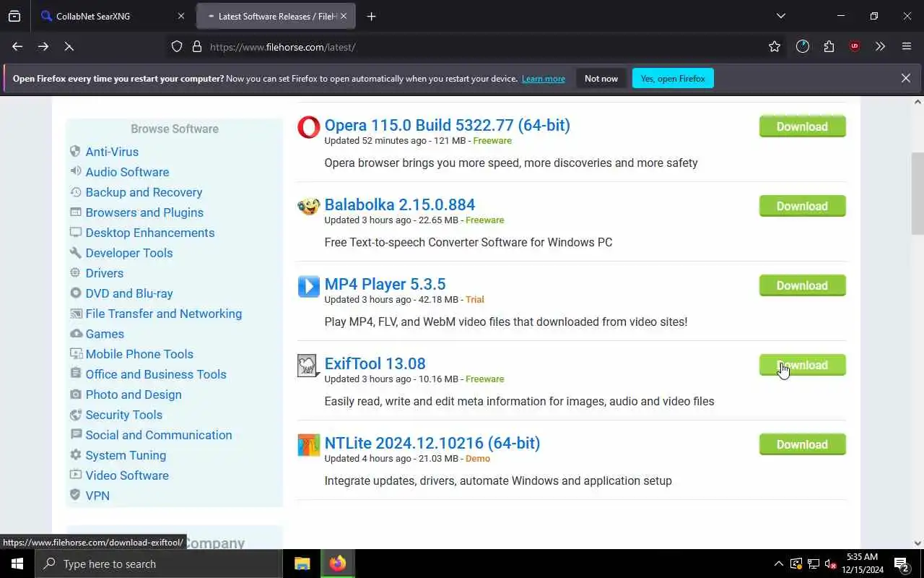
Task: Open Firefox View pinned icon
Action: 14,16
